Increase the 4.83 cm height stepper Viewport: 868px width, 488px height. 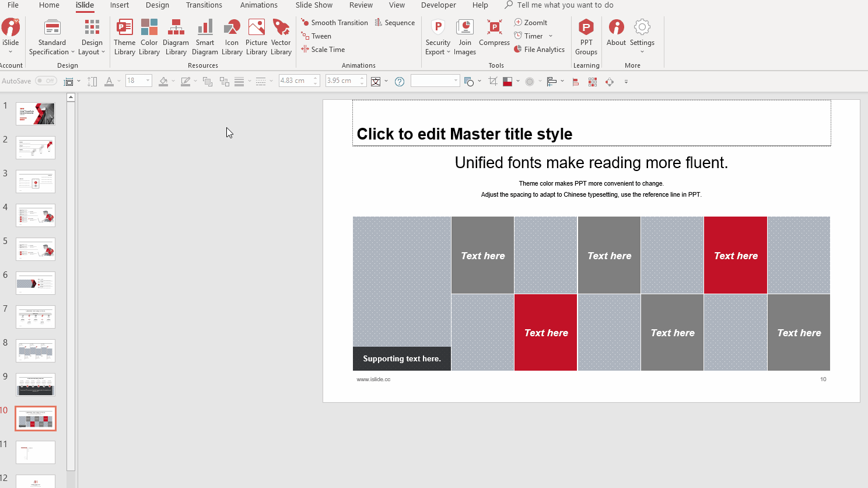pyautogui.click(x=316, y=78)
